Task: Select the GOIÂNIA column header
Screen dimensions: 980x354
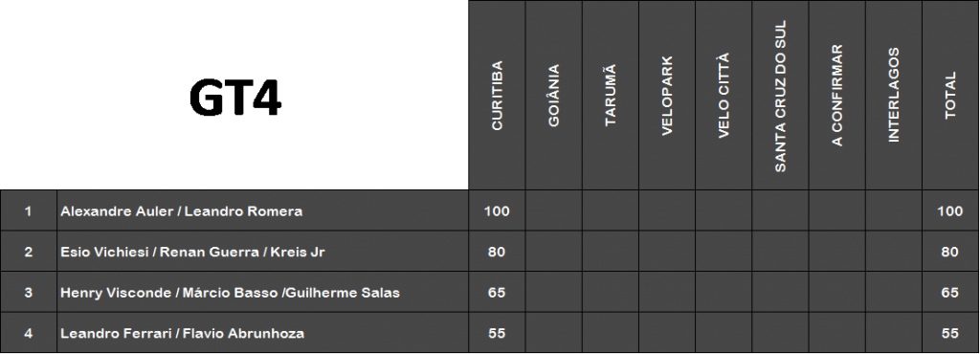Action: pyautogui.click(x=554, y=95)
